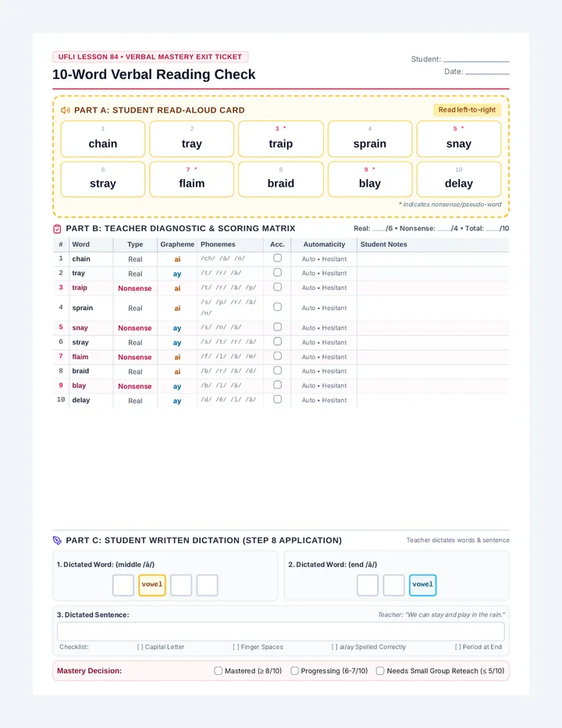This screenshot has width=562, height=728.
Task: Click the Mastery Decision label
Action: (90, 671)
